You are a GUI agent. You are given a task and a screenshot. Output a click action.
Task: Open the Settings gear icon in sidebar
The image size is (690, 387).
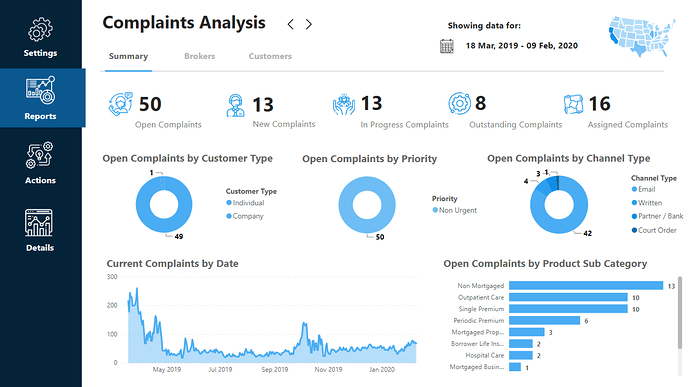point(40,29)
